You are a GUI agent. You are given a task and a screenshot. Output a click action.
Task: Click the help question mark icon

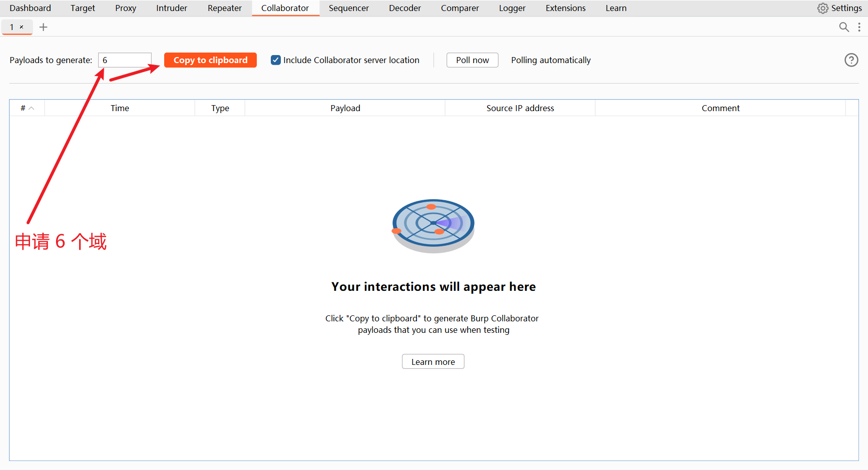pos(851,60)
